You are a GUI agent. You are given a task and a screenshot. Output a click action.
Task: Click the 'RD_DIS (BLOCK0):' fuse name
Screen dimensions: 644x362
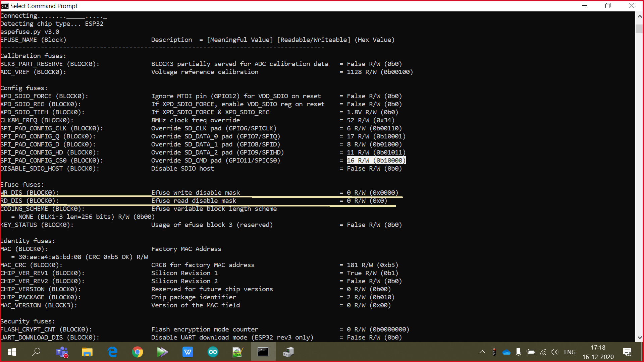pos(30,201)
